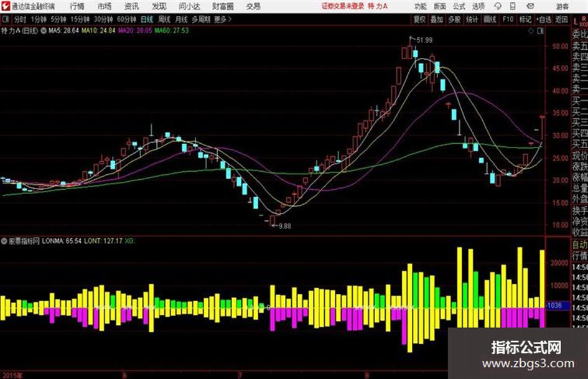Click the F10 company info button
Viewport: 588px width, 379px height.
508,19
